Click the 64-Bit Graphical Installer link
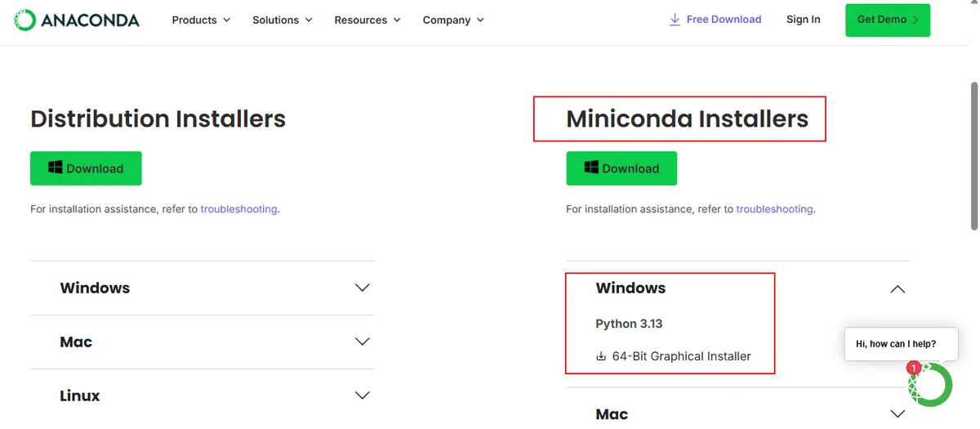The image size is (980, 429). click(681, 356)
